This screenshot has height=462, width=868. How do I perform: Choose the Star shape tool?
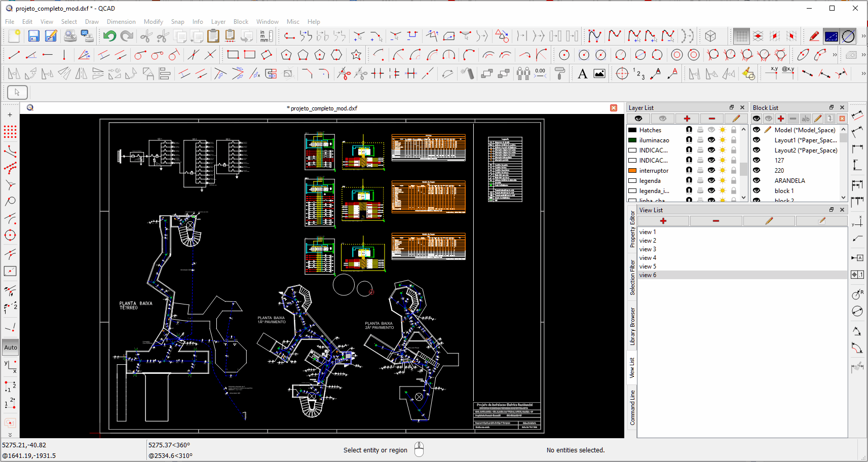coord(357,55)
